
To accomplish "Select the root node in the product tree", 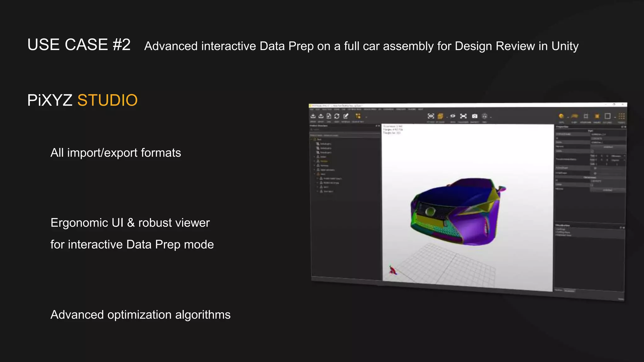I will [x=319, y=139].
